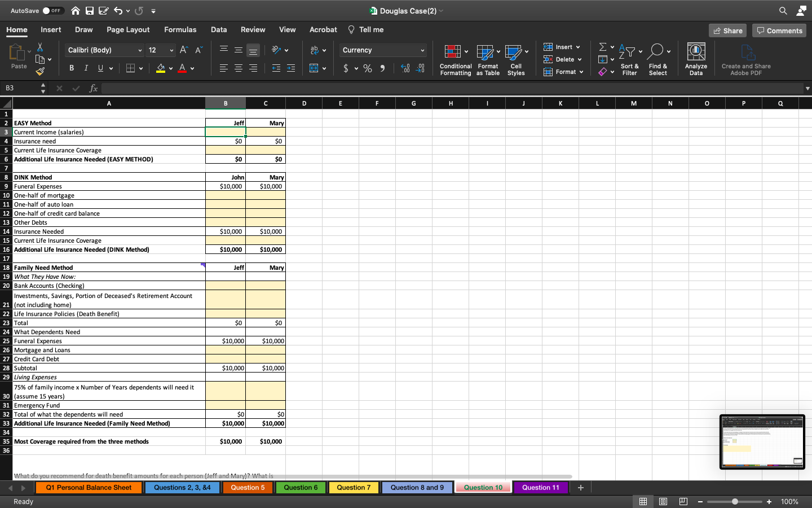Increase font size with larger A
812x508 pixels.
click(183, 50)
